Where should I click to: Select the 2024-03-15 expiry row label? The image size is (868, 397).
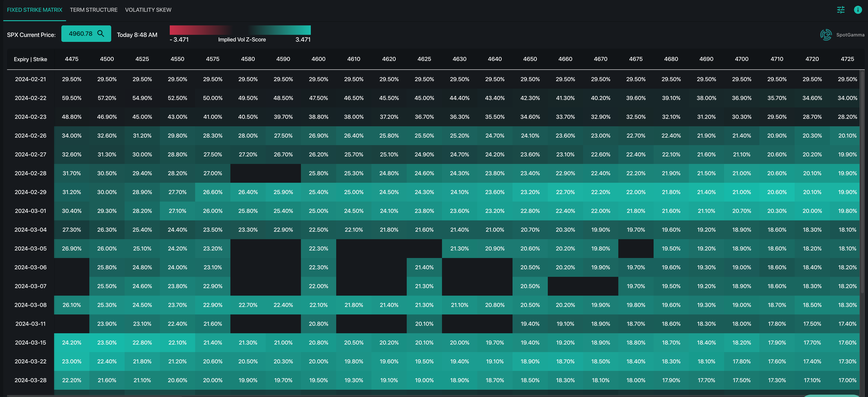pos(30,342)
